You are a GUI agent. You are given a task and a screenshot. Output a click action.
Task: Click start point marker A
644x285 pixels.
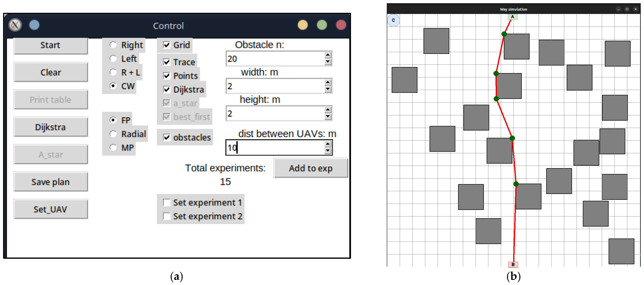(512, 17)
